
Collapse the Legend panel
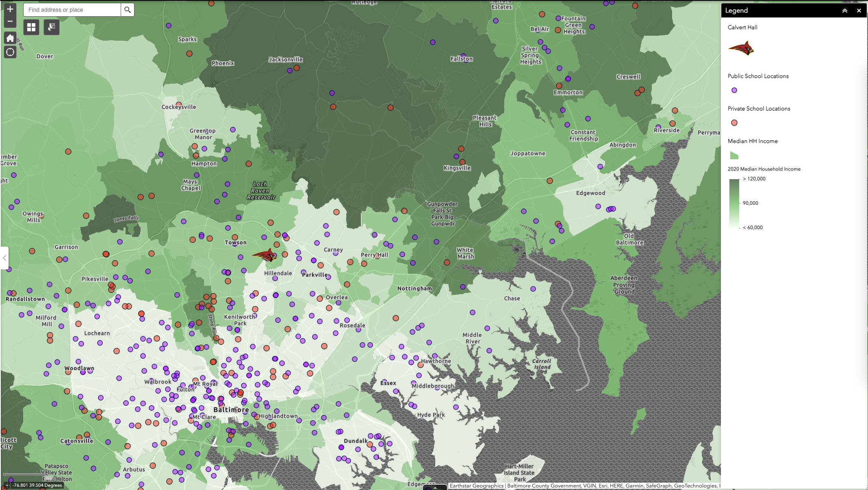[845, 11]
